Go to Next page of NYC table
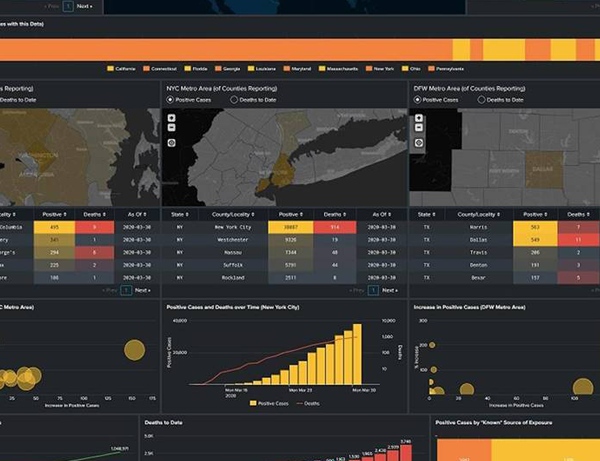Viewport: 600px width, 461px height. (389, 290)
